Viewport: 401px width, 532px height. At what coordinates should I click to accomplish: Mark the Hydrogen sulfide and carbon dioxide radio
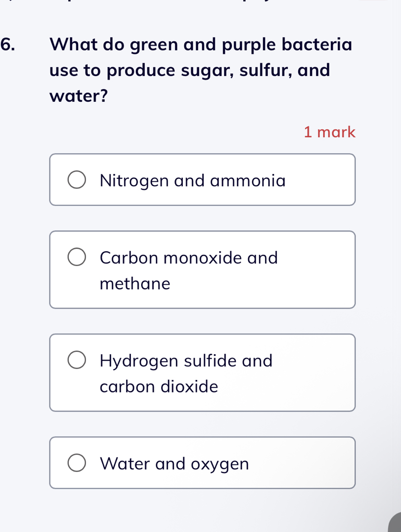[x=76, y=360]
